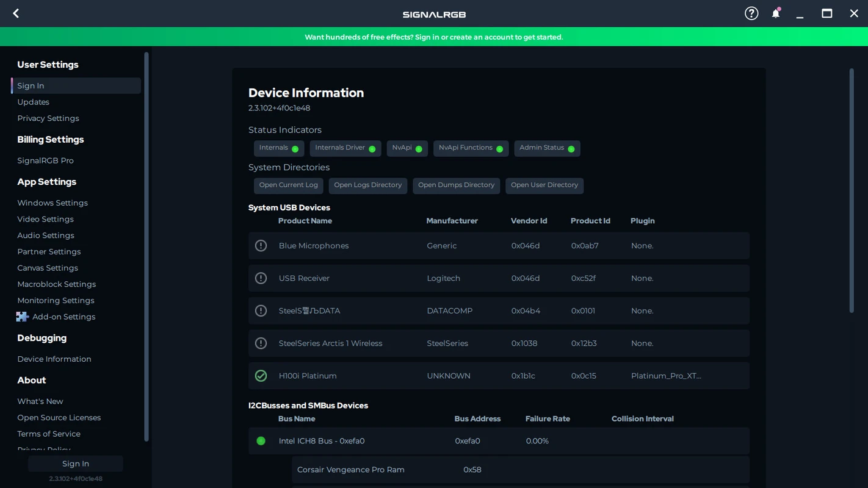
Task: Click product ID 0xc52f
Action: 584,278
